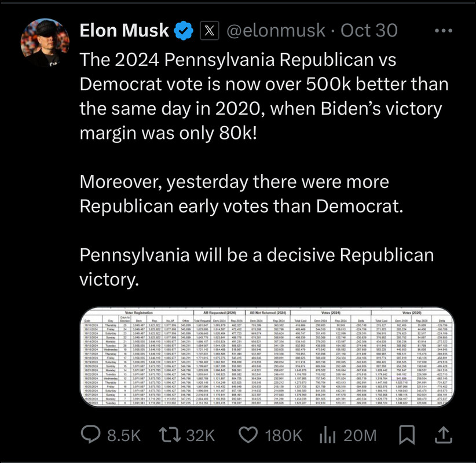Screen dimensions: 476x463
Task: Click the paragraph about Pennsylvania decisive victory
Action: [257, 267]
